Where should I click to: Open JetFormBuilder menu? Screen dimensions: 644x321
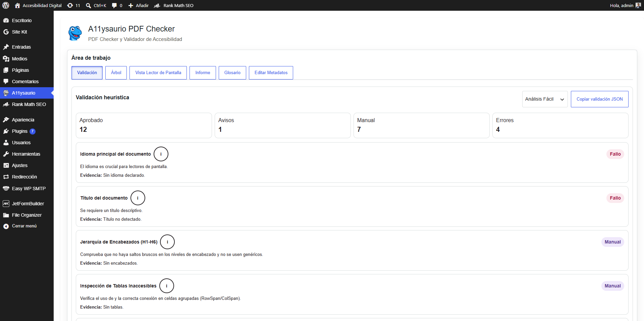(x=27, y=204)
